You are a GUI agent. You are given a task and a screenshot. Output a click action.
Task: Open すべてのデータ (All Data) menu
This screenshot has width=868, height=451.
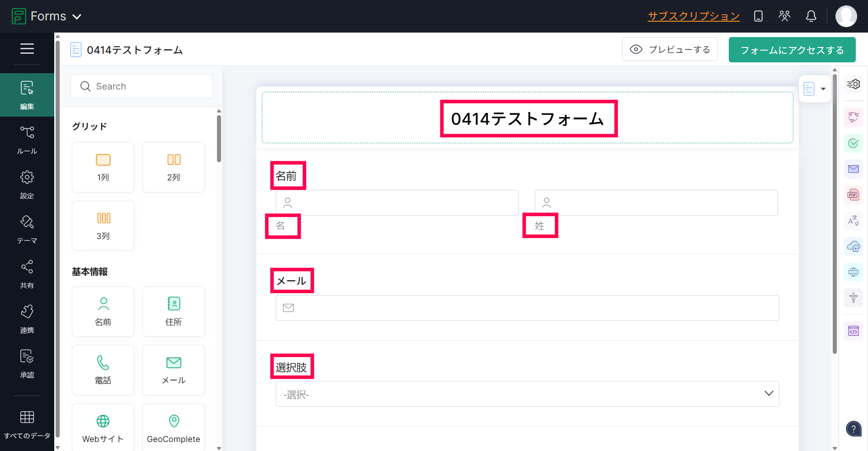pyautogui.click(x=27, y=424)
